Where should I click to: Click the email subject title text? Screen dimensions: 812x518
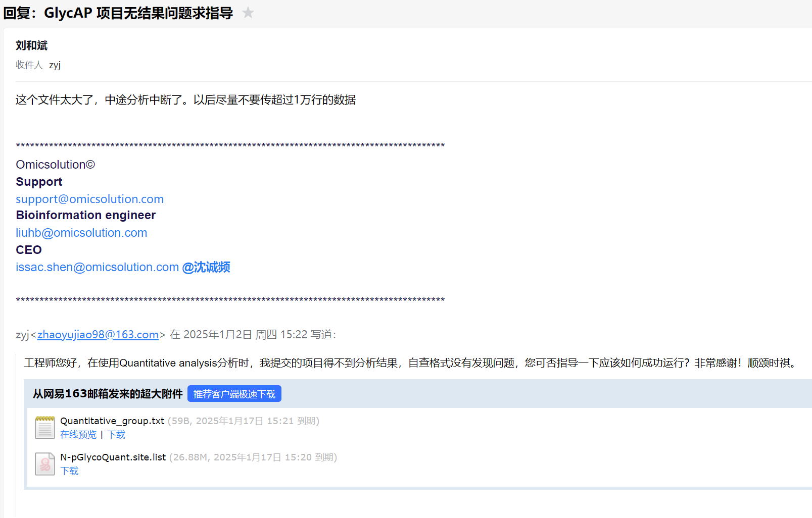(x=118, y=13)
